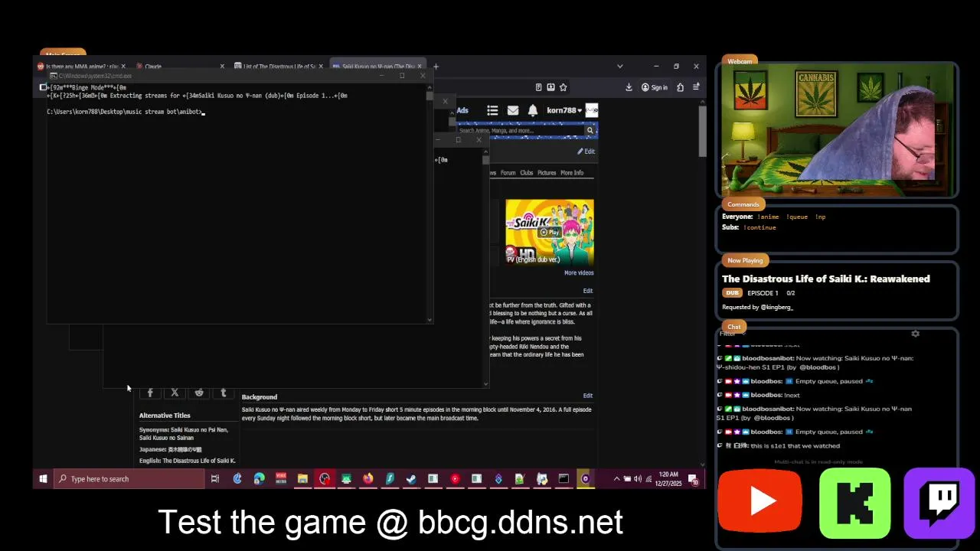
Task: Open Windows Start menu
Action: [x=43, y=479]
